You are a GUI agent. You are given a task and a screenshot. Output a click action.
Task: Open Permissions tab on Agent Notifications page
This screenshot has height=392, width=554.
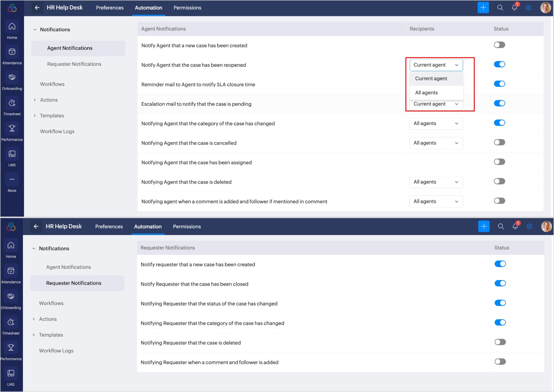coord(188,8)
